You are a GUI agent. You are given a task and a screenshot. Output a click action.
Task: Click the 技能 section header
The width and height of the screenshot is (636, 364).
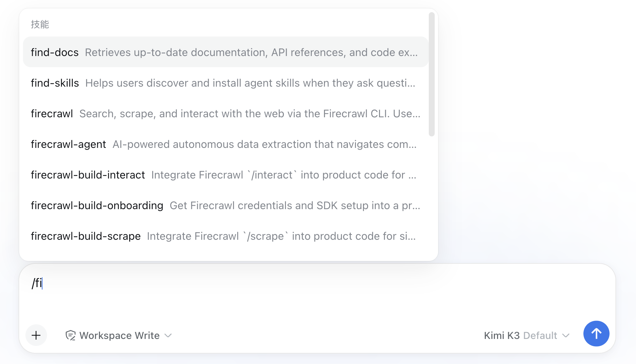coord(40,24)
